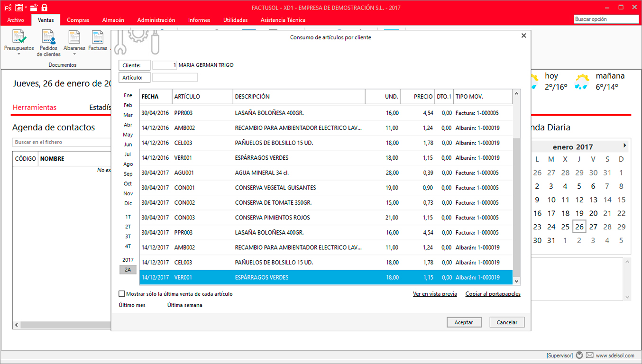The image size is (642, 364).
Task: Select the highlighted ESPÁRRAGOS VERDES 14/12/2017 row
Action: 326,278
